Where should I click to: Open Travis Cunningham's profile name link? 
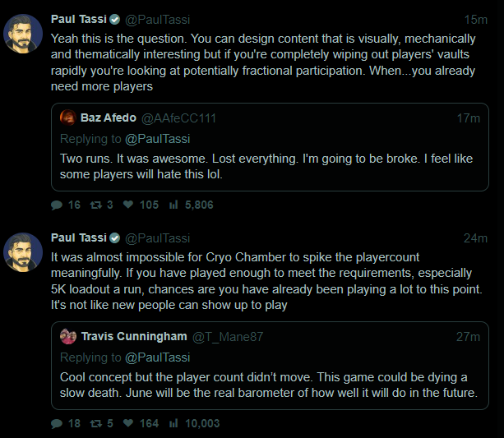(134, 336)
